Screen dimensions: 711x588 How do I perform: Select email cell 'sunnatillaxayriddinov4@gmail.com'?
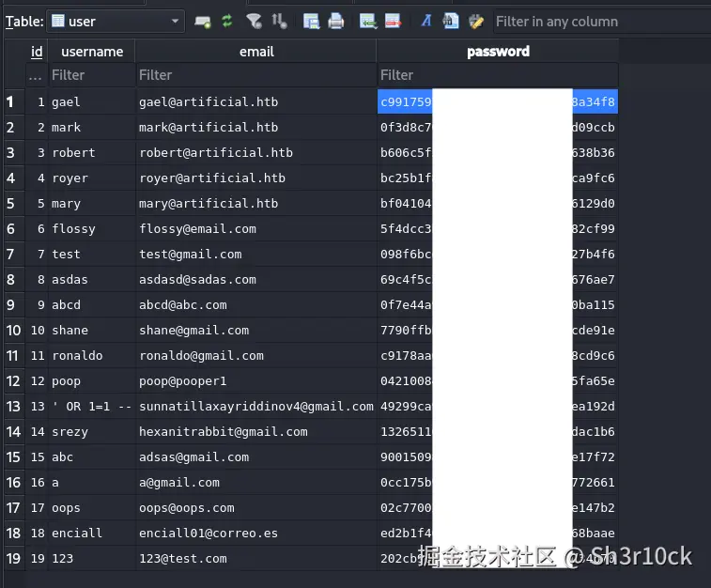pos(256,406)
